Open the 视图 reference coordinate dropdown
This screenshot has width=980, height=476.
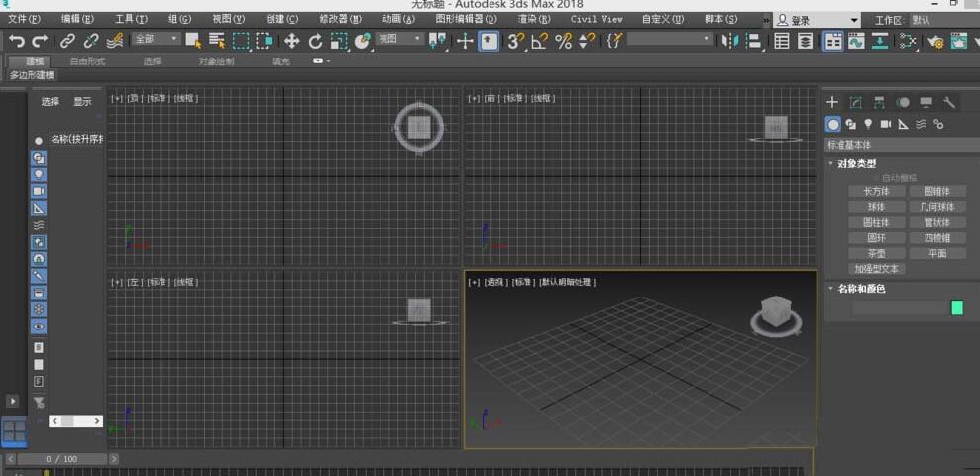[399, 39]
